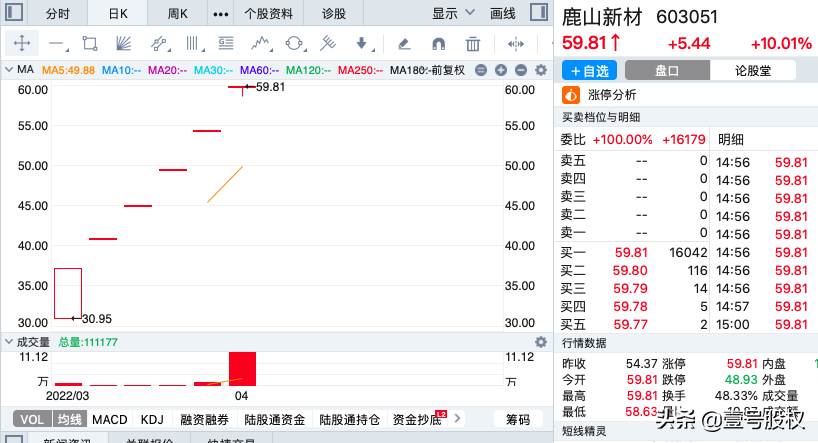This screenshot has width=818, height=443.
Task: Click the horizontal expand arrows icon
Action: (x=515, y=44)
